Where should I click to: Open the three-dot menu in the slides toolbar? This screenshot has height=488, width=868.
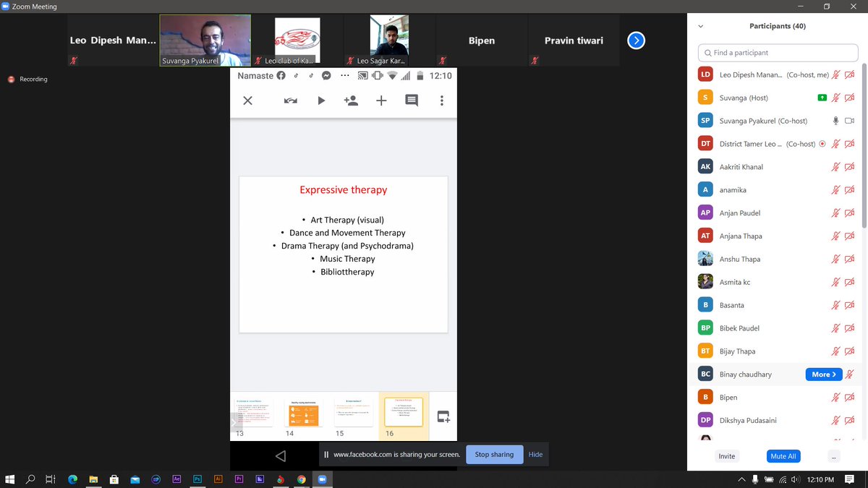(442, 100)
